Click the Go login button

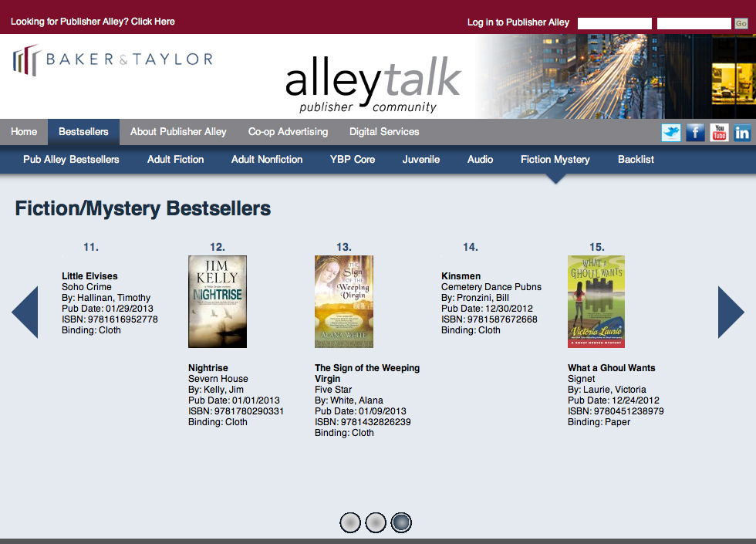tap(741, 23)
